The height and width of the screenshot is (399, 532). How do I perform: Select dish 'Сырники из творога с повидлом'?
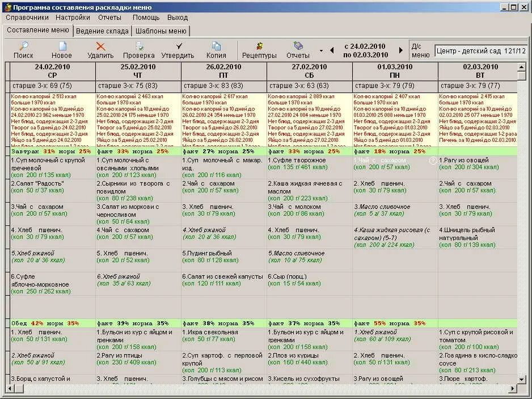(x=138, y=191)
